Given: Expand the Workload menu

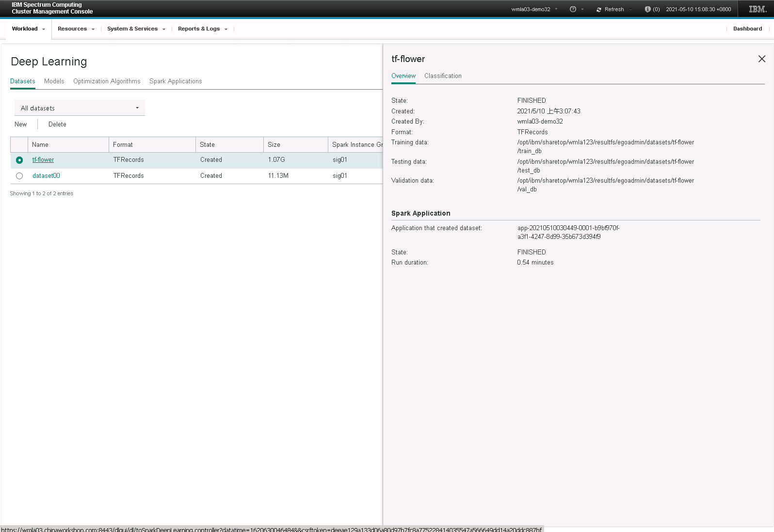Looking at the screenshot, I should pyautogui.click(x=29, y=29).
